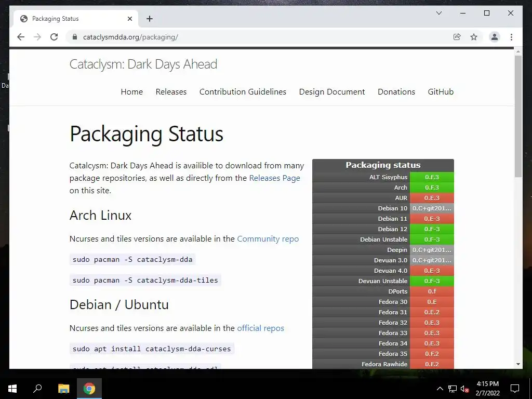Share this page via share icon
532x399 pixels.
(457, 37)
